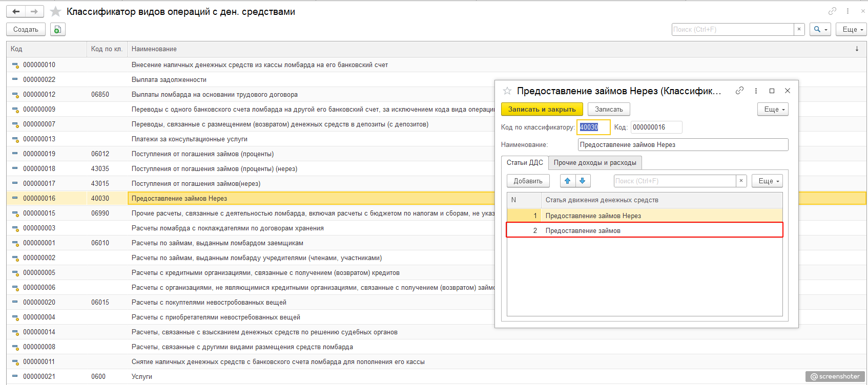The height and width of the screenshot is (385, 868).
Task: Click sort arrow in Наименование column header
Action: point(857,49)
